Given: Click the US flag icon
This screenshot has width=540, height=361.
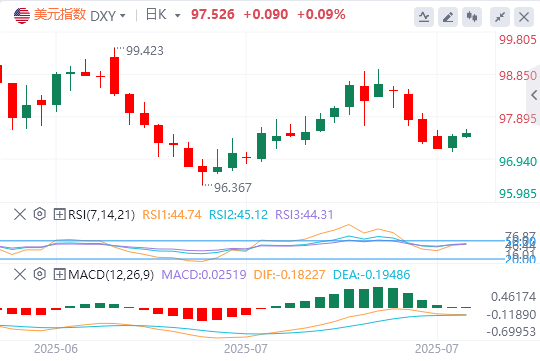Looking at the screenshot, I should pos(22,16).
